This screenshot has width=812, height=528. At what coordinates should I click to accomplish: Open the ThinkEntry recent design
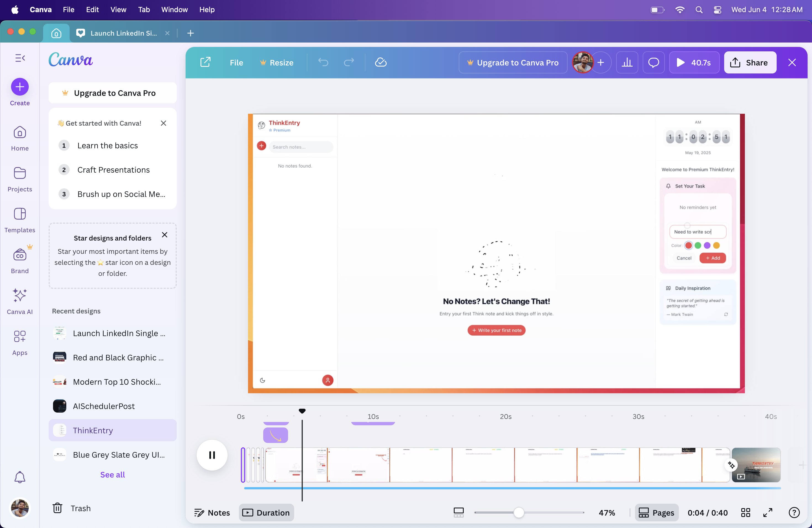tap(113, 431)
